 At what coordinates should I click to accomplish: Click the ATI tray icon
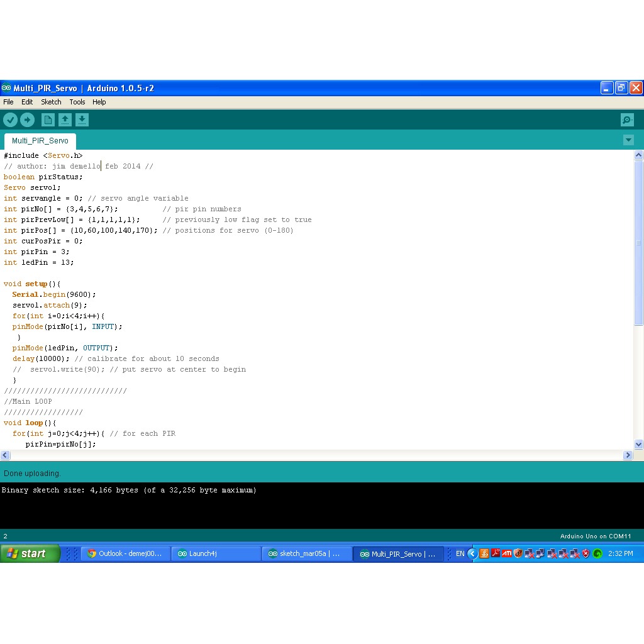[x=507, y=553]
